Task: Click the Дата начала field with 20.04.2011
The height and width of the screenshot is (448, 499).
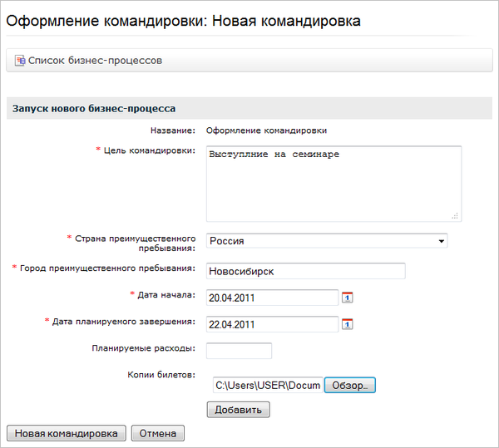Action: tap(271, 298)
